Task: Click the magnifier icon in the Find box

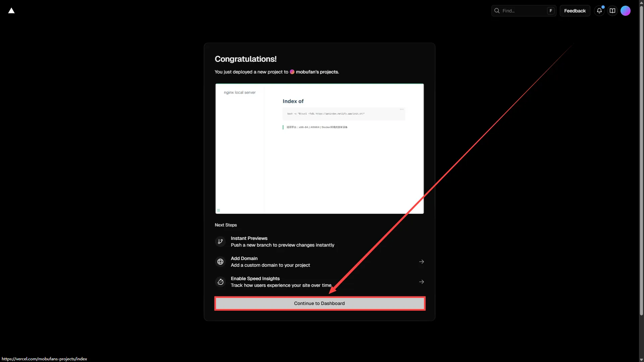Action: click(497, 11)
